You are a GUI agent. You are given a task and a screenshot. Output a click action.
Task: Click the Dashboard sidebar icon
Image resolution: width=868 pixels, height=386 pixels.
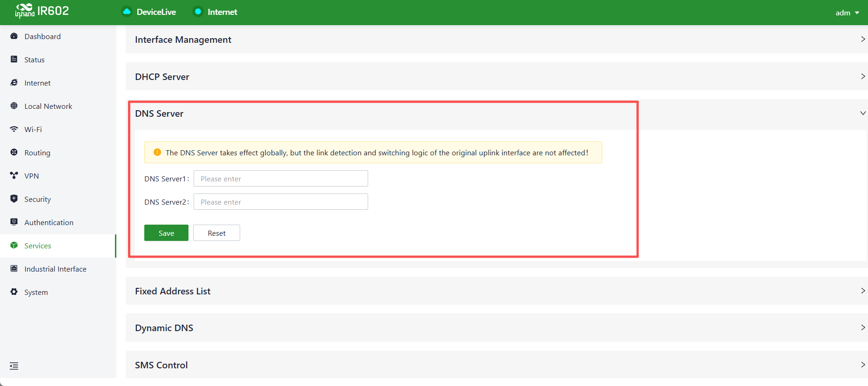point(14,36)
